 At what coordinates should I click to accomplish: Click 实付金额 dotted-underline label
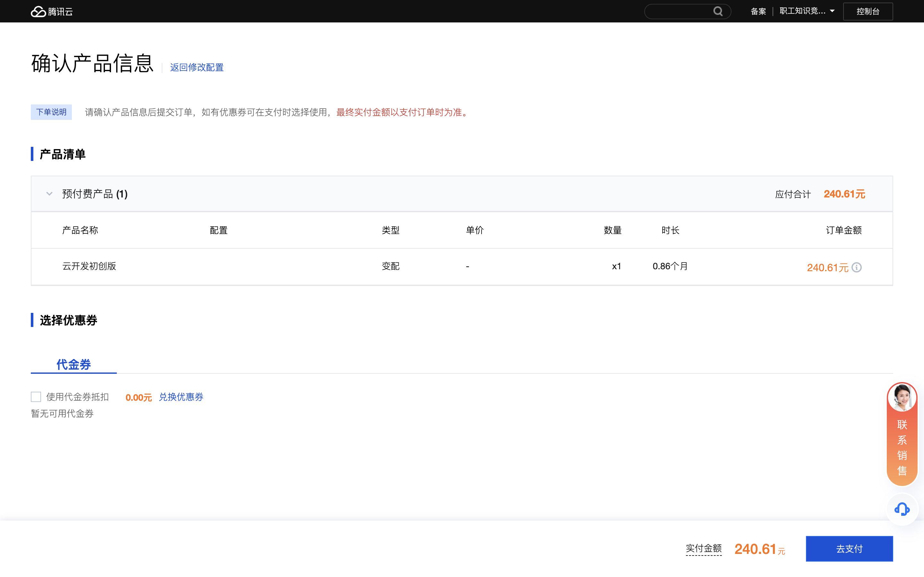pos(703,548)
